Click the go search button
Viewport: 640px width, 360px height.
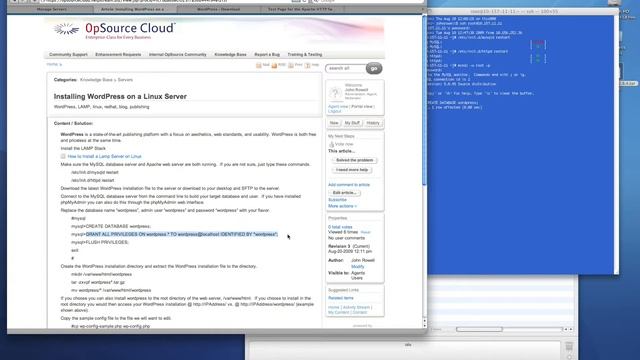coord(374,68)
